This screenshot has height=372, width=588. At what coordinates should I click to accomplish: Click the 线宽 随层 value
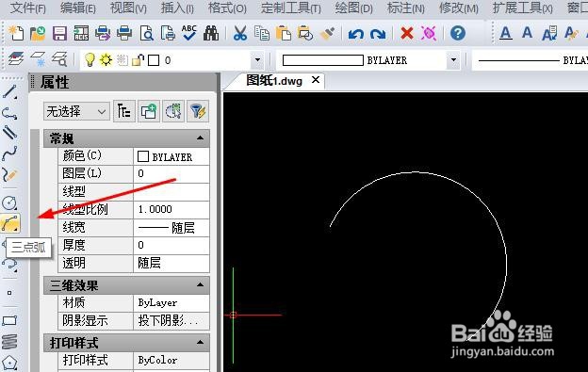tap(171, 227)
